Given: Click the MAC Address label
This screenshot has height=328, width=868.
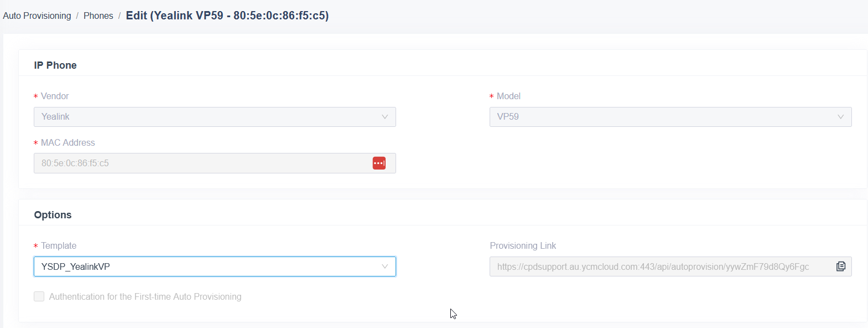Looking at the screenshot, I should pos(68,142).
